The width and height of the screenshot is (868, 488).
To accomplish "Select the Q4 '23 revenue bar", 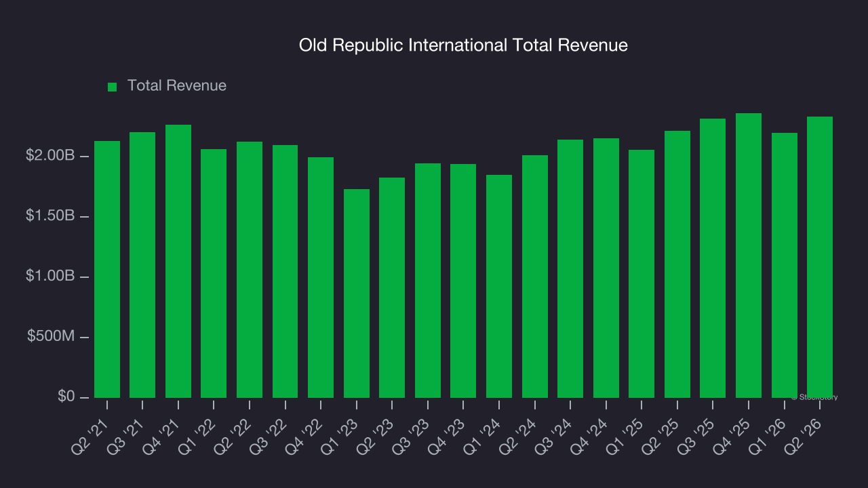I will click(x=463, y=281).
